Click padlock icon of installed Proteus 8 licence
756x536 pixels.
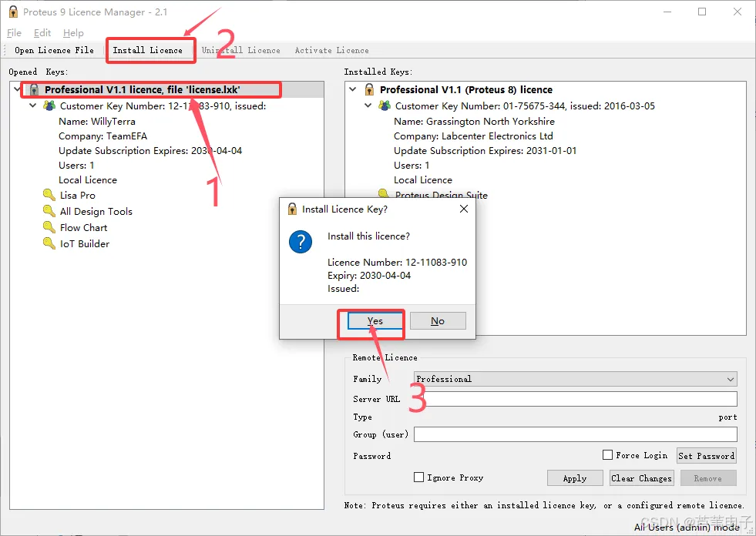tap(369, 89)
